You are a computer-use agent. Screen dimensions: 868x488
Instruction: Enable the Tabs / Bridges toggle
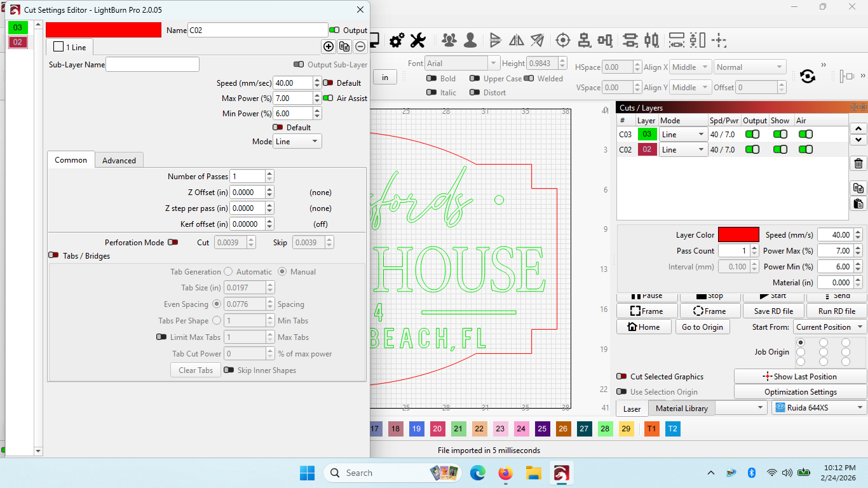click(54, 255)
